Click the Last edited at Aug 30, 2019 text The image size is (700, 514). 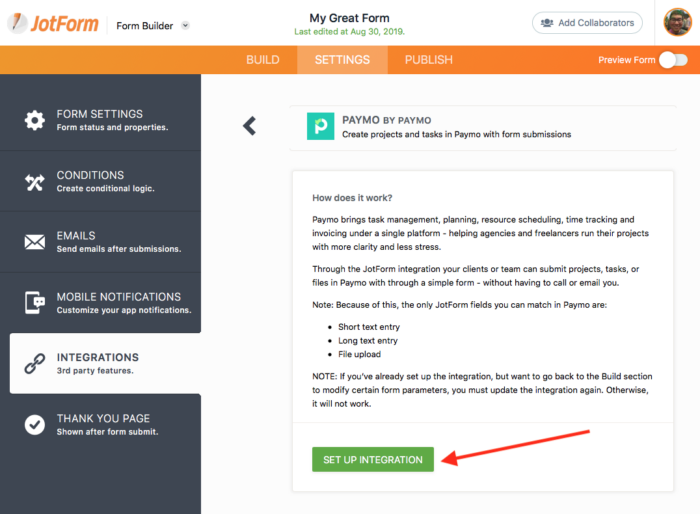tap(350, 32)
